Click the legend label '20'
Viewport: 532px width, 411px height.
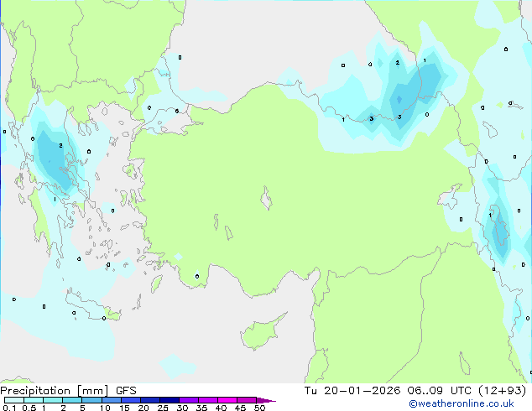tap(143, 408)
